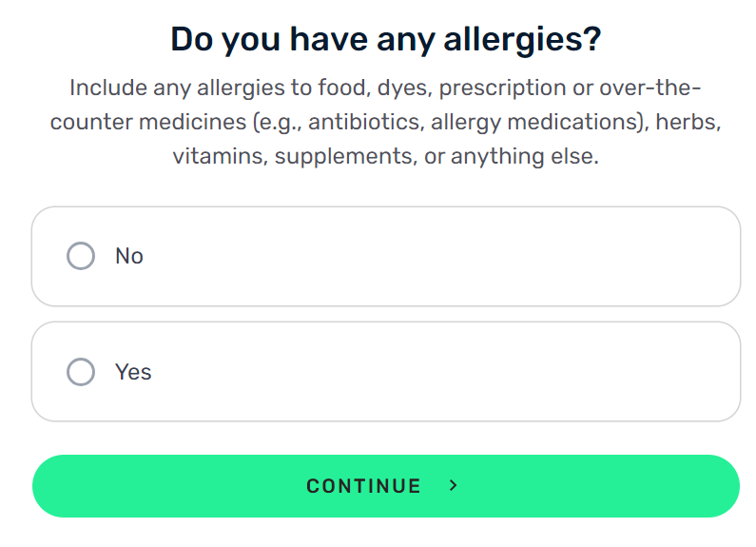Answer Yes to the allergies question
This screenshot has height=547, width=756.
click(81, 372)
